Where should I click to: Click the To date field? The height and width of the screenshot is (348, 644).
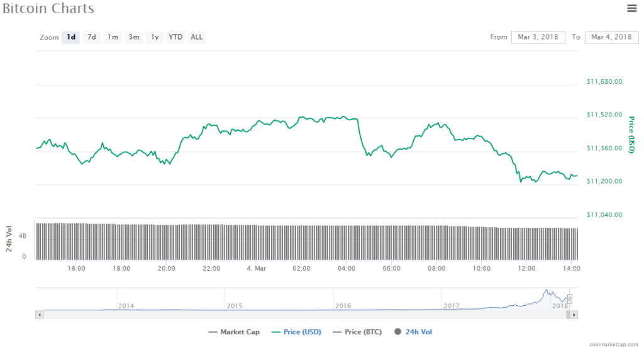point(611,37)
